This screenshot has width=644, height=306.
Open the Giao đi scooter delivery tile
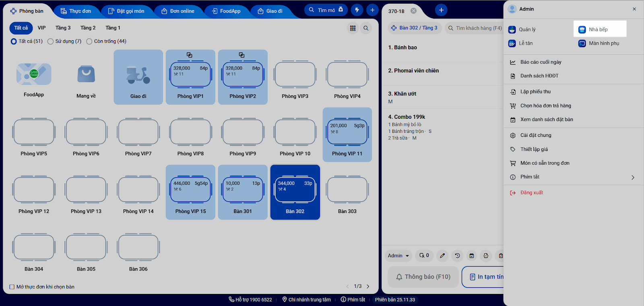point(138,77)
